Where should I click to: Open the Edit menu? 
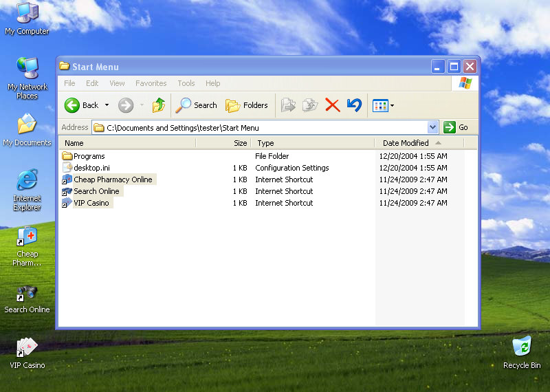pyautogui.click(x=92, y=83)
